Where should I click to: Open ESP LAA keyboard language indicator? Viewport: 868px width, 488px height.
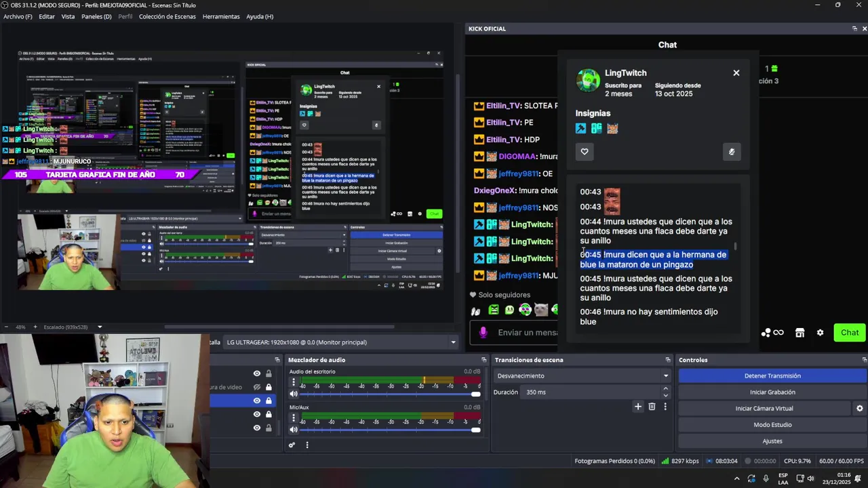783,479
